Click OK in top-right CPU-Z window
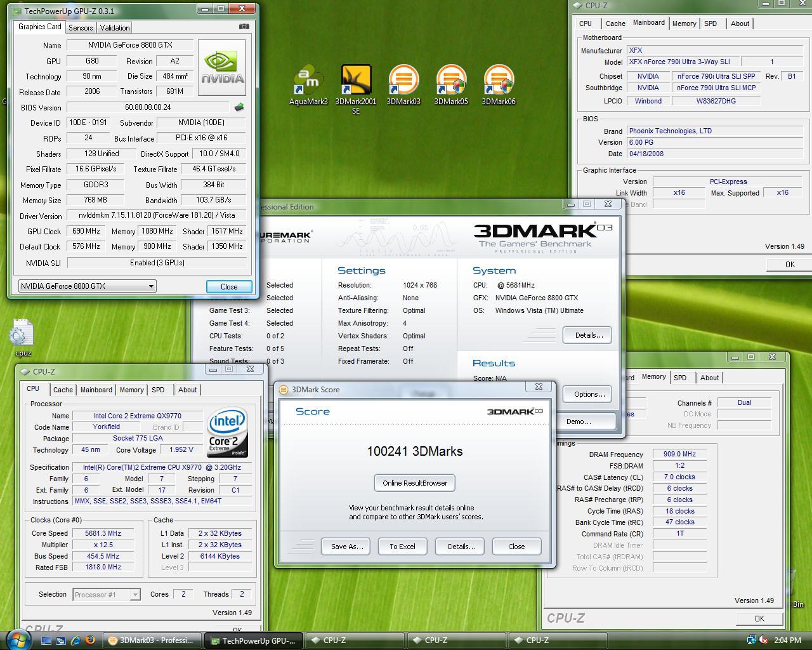The image size is (812, 650). 790,265
